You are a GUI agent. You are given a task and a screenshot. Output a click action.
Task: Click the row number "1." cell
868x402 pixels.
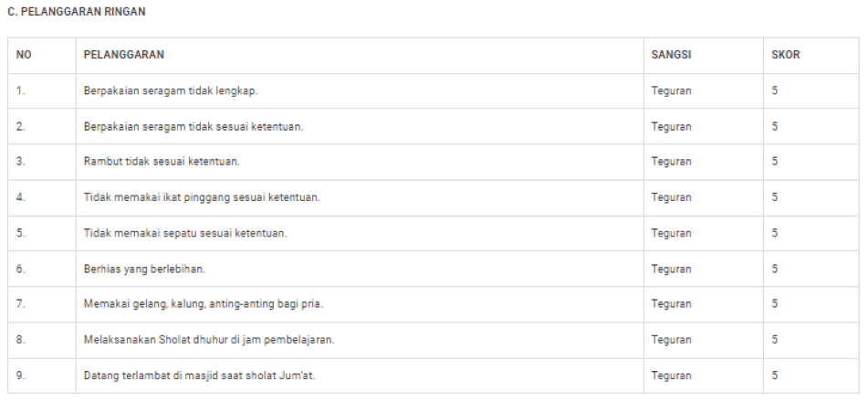click(x=21, y=91)
